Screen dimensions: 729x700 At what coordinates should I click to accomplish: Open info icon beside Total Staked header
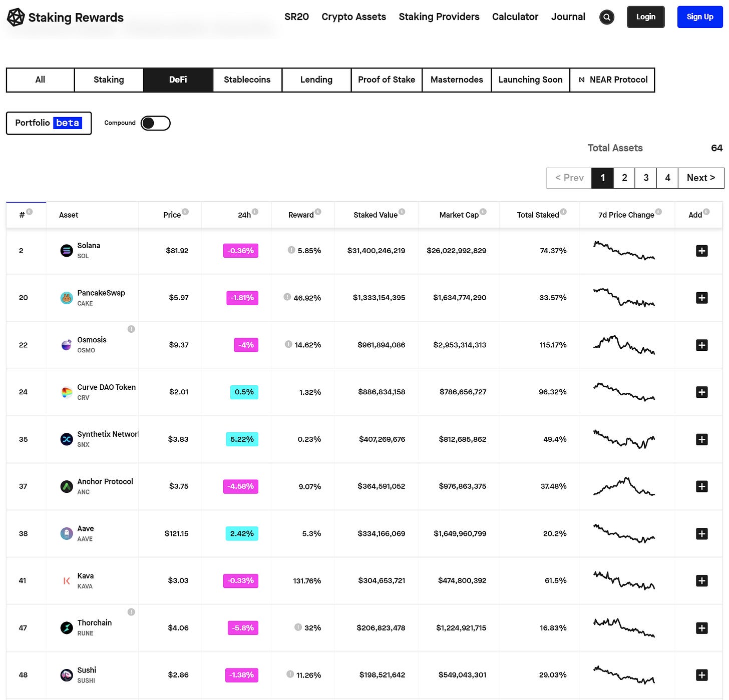click(563, 212)
